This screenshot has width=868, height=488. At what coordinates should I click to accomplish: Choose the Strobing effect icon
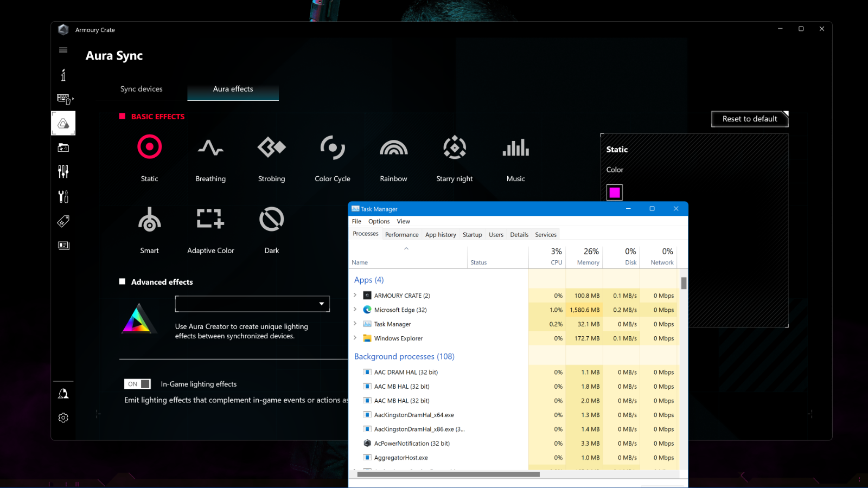click(x=272, y=147)
